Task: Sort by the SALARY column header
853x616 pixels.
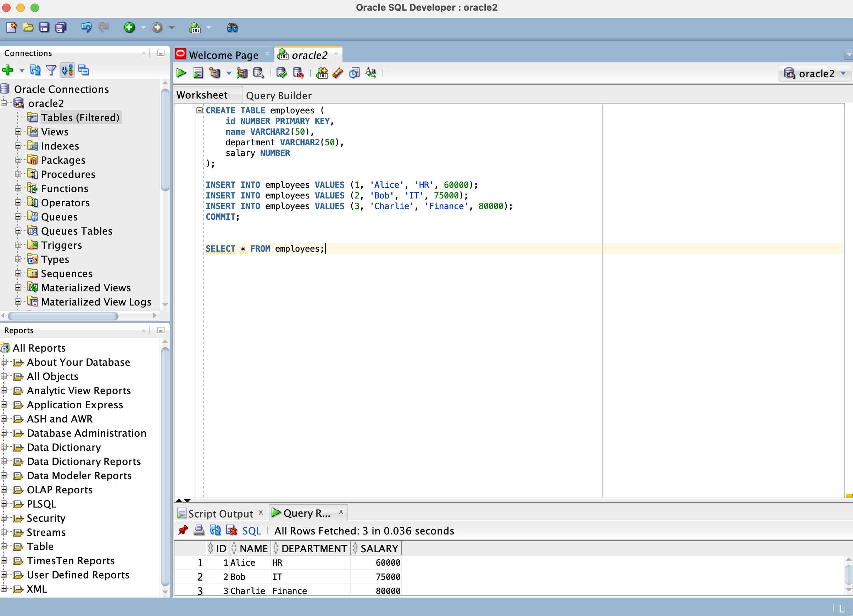Action: (x=377, y=548)
